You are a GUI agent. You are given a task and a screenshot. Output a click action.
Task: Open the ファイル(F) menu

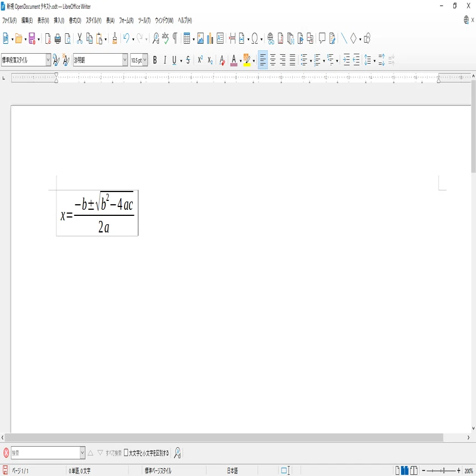tap(9, 20)
